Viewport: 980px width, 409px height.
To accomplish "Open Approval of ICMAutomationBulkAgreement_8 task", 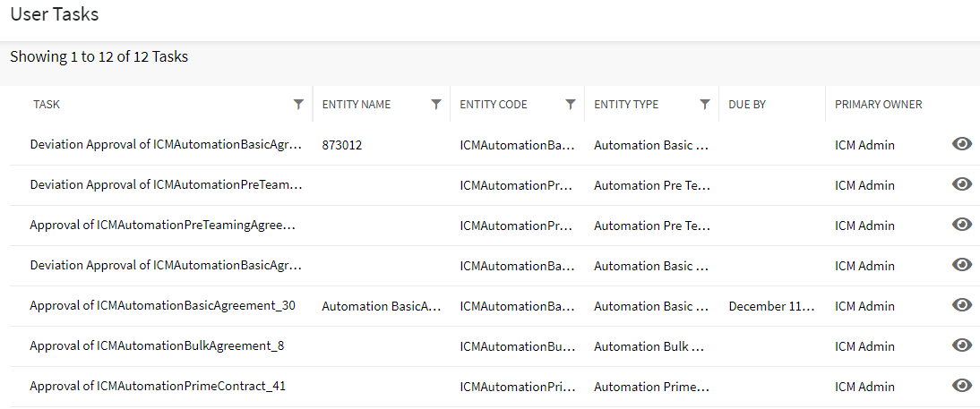I will tap(157, 346).
